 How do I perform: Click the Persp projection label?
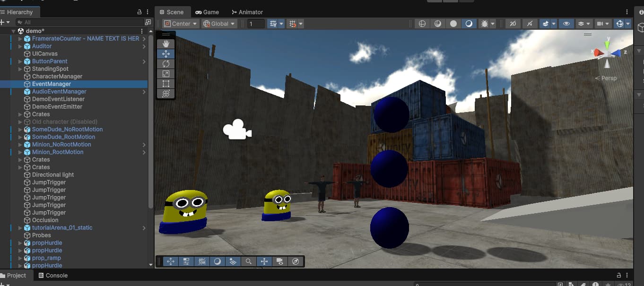[606, 78]
